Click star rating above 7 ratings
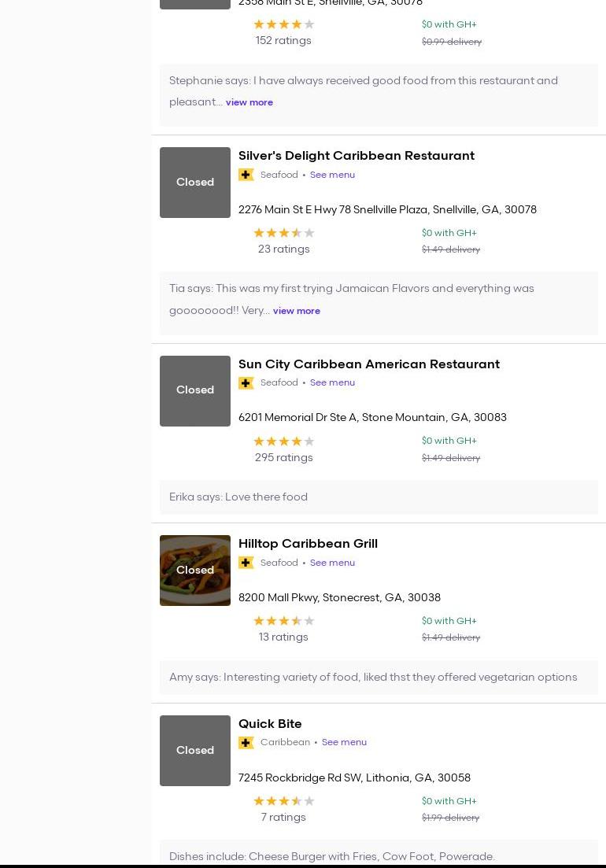The width and height of the screenshot is (606, 868). pos(283,801)
